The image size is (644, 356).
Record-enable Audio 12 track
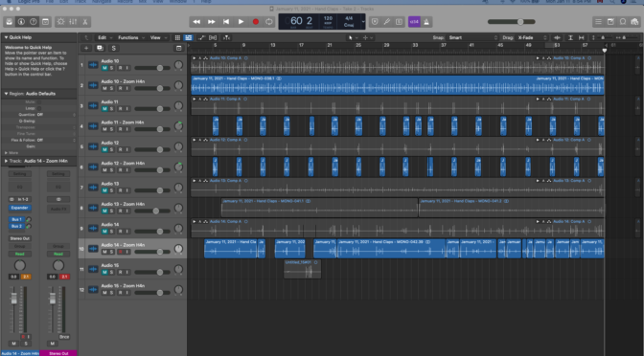pyautogui.click(x=121, y=149)
